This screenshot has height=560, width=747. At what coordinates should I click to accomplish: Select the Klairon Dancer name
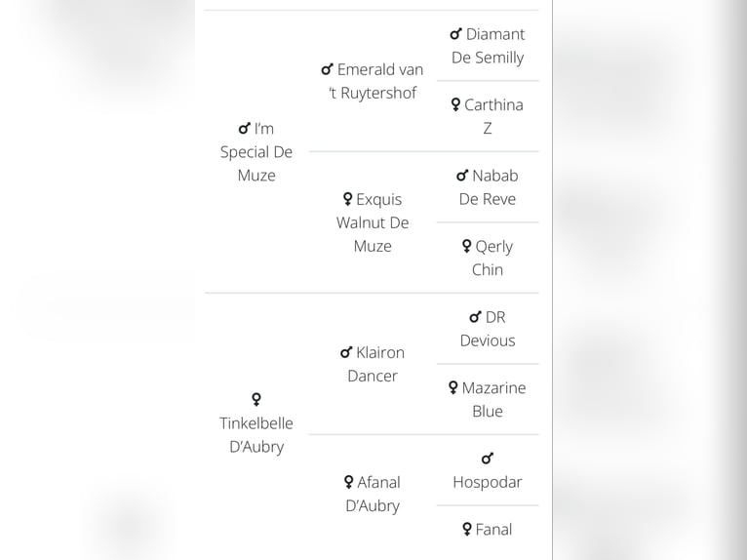point(373,364)
